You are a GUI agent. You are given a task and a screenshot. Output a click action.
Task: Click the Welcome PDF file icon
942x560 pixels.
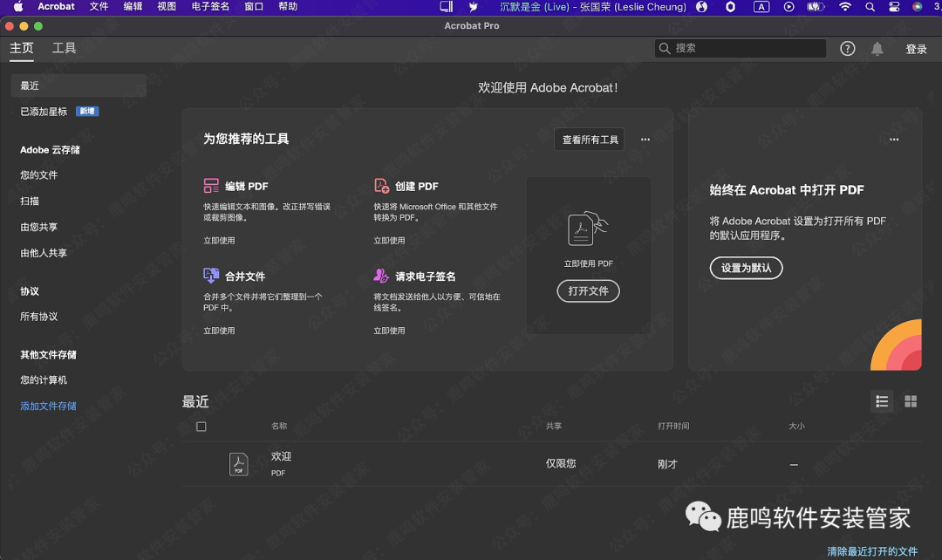tap(237, 463)
